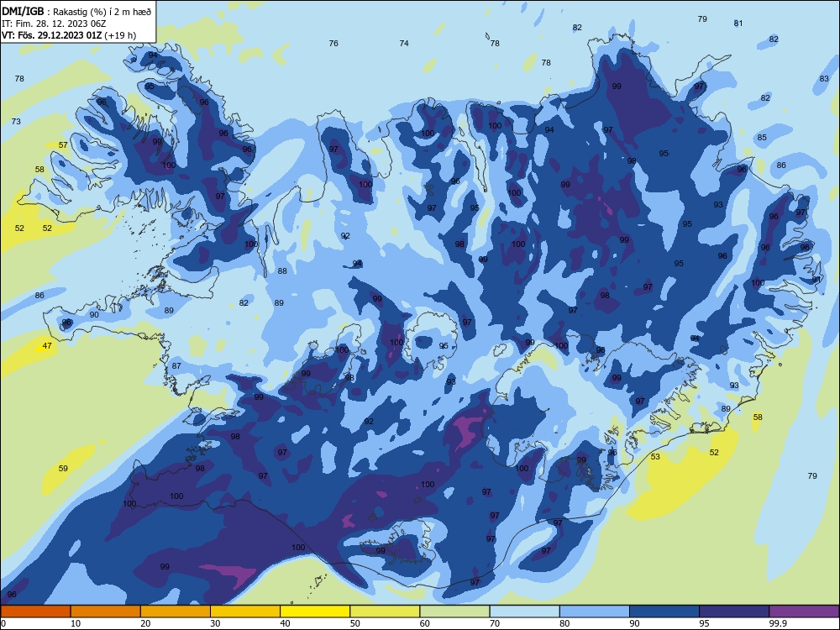Pick the pale green 60–70 legend swatch
Image resolution: width=840 pixels, height=630 pixels.
coord(454,612)
